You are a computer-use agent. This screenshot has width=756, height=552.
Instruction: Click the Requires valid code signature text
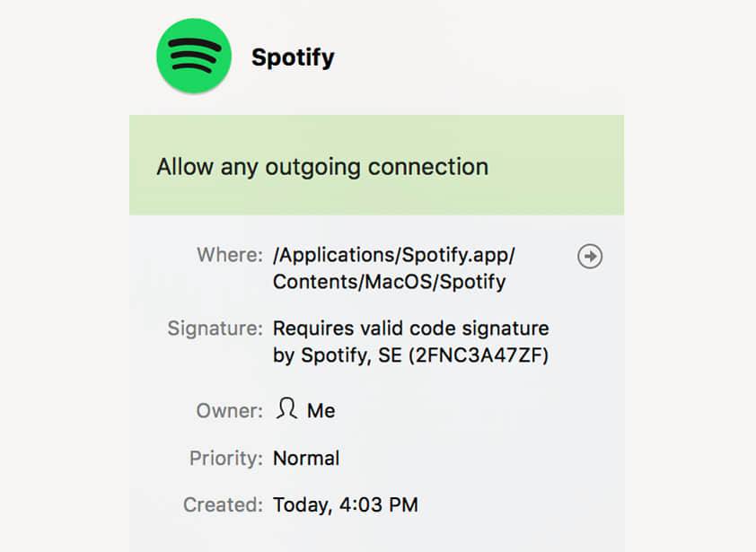(x=411, y=329)
